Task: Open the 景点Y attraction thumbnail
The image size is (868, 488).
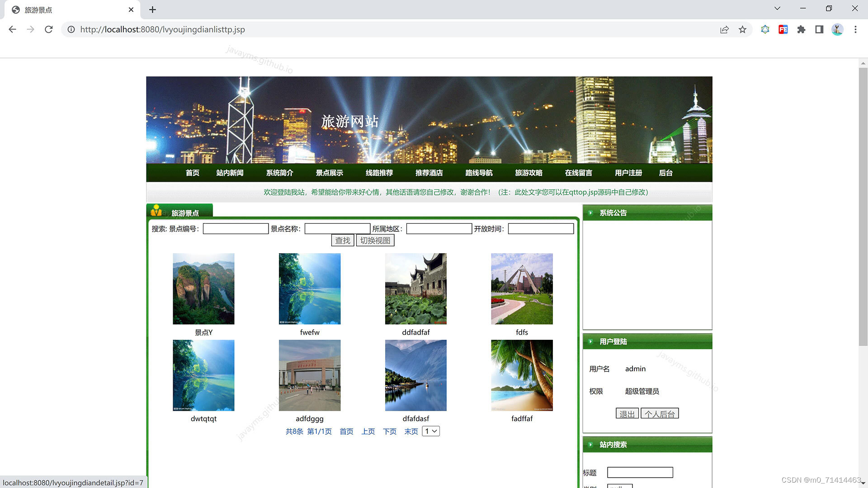Action: (203, 288)
